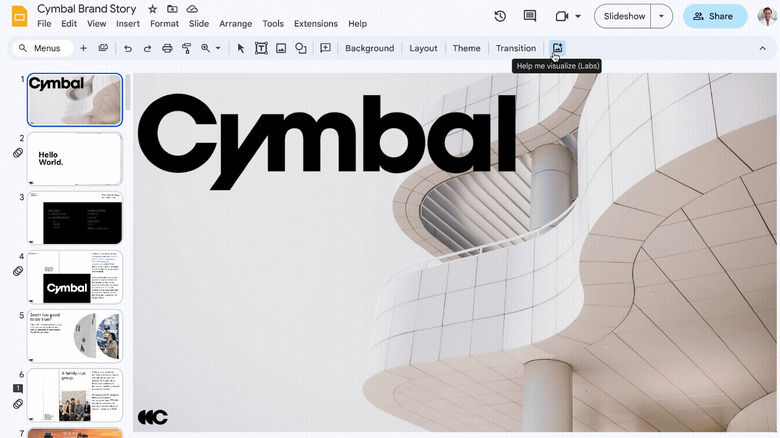
Task: Print the presentation
Action: tap(167, 48)
